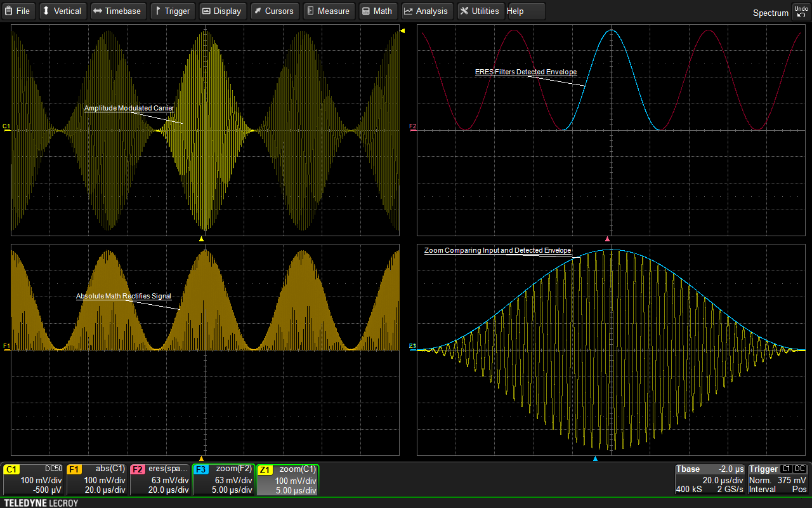Open the Cursors menu
This screenshot has height=508, width=812.
275,11
